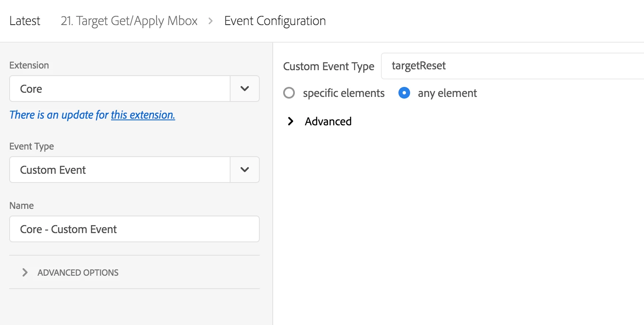Screen dimensions: 644x325
Task: Follow the "this extension." update link
Action: (x=143, y=115)
